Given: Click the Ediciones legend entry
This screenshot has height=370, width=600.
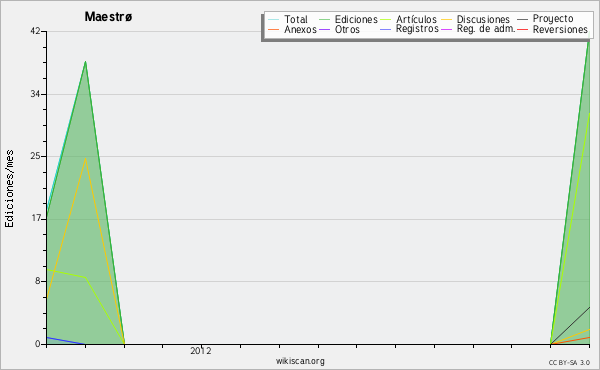Looking at the screenshot, I should click(x=348, y=19).
